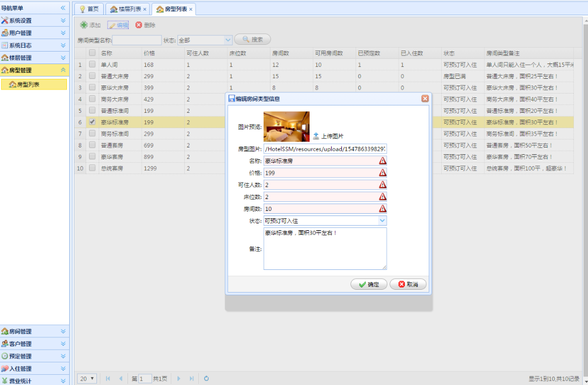Collapse the 房型管理 accordion panel
588x385 pixels.
[35, 70]
